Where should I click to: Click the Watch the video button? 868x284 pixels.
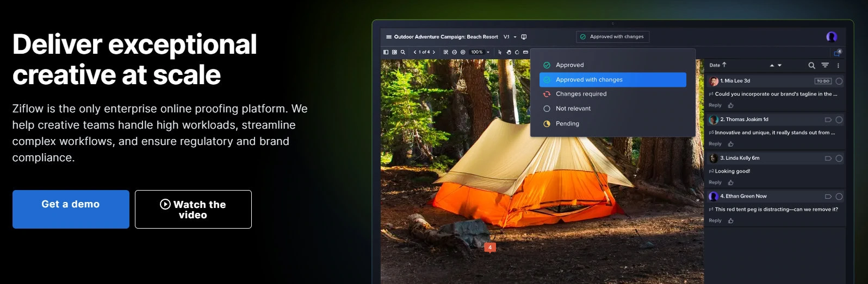click(193, 209)
